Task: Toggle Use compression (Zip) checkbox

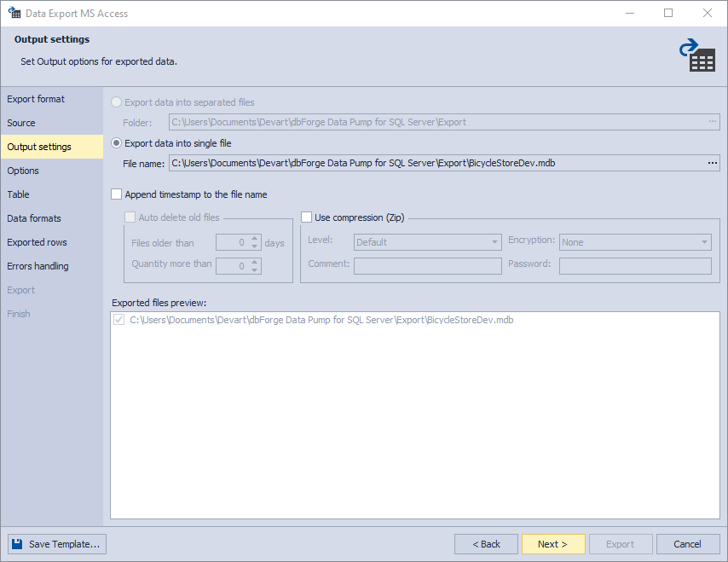Action: [306, 217]
